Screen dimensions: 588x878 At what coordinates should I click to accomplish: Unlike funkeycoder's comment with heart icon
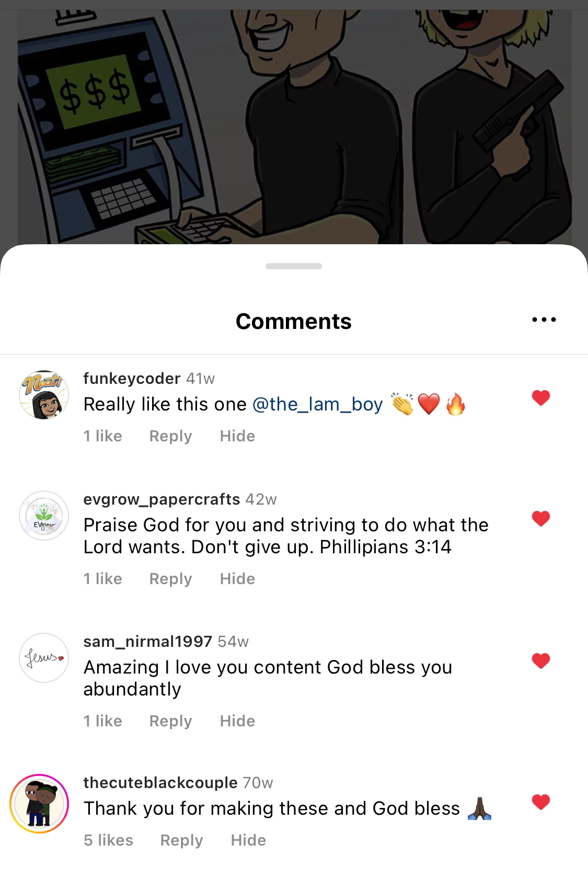point(541,398)
